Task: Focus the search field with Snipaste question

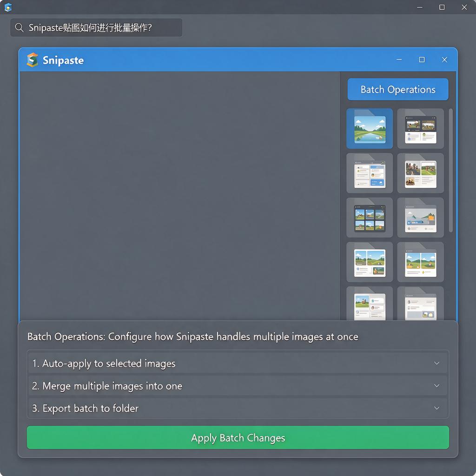Action: [x=96, y=27]
